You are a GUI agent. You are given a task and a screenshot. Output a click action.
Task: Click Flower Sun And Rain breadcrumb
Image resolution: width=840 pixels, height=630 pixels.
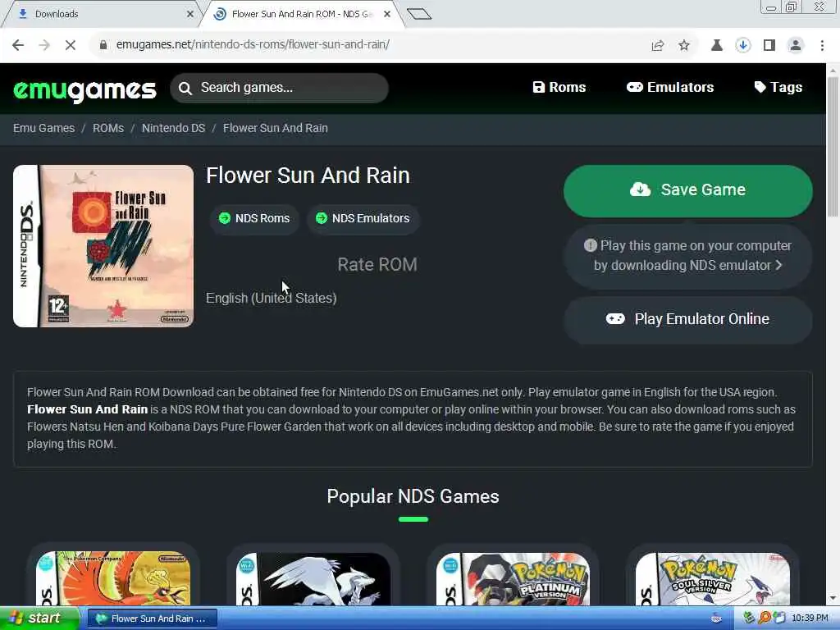pos(276,128)
